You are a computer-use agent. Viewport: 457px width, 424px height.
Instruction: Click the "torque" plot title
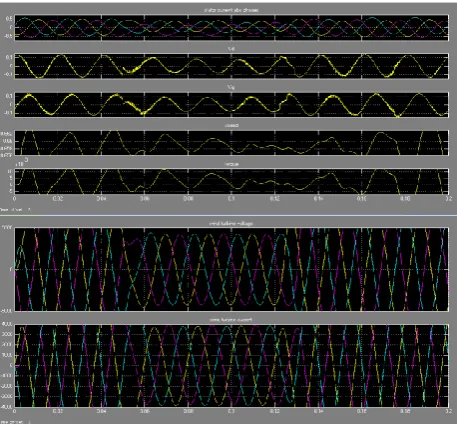[x=231, y=164]
